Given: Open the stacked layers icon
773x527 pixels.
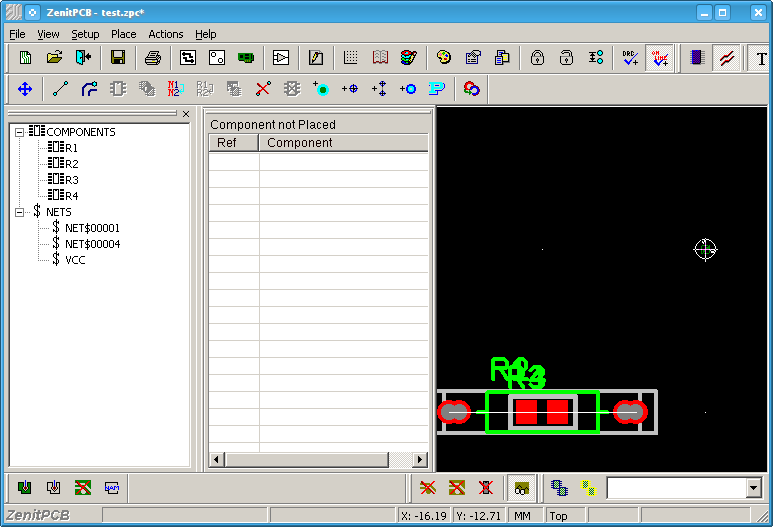Looking at the screenshot, I should pos(409,58).
